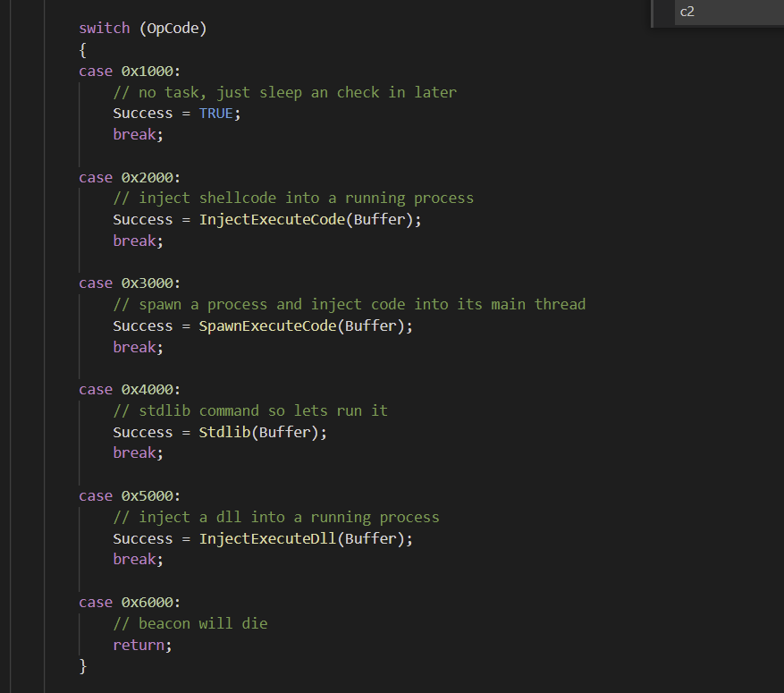The image size is (784, 693).
Task: Click comment "beacon will die"
Action: (190, 624)
